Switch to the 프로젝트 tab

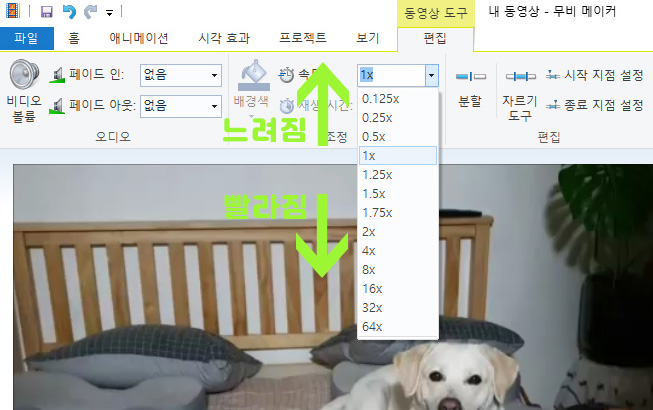click(x=303, y=38)
